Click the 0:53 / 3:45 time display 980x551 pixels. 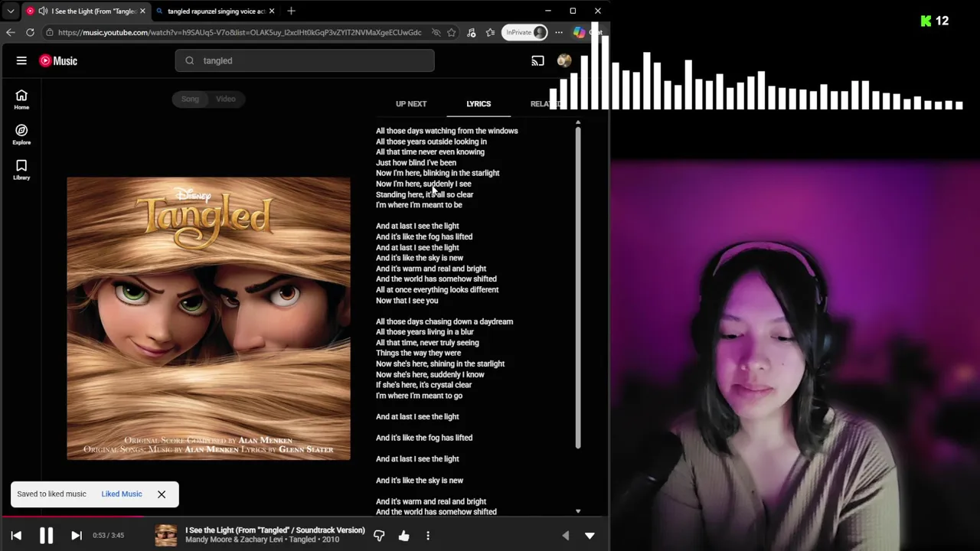[108, 536]
